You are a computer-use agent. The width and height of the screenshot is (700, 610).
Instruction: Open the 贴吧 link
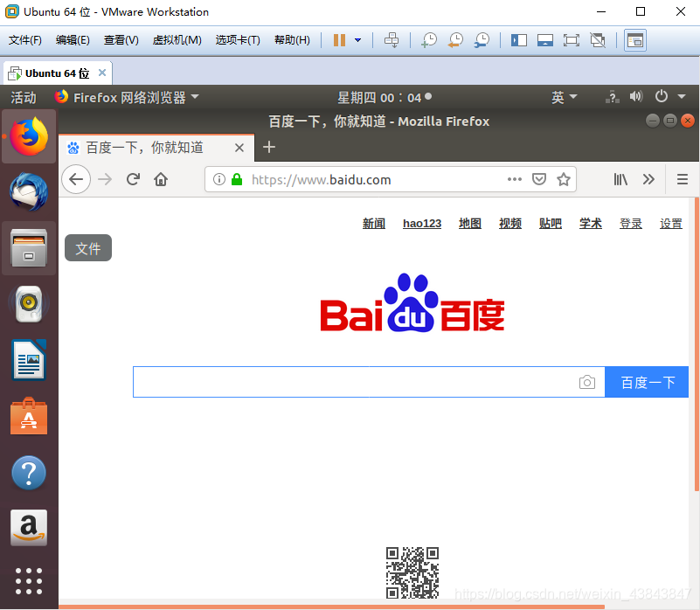click(x=551, y=223)
